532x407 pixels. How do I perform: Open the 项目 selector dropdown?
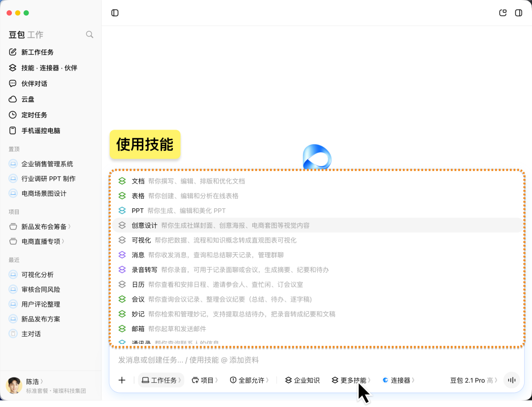[x=204, y=380]
